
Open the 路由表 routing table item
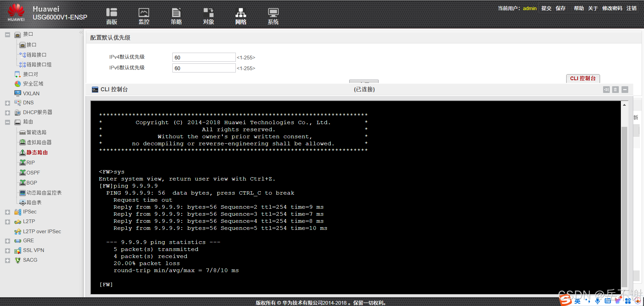(x=34, y=202)
